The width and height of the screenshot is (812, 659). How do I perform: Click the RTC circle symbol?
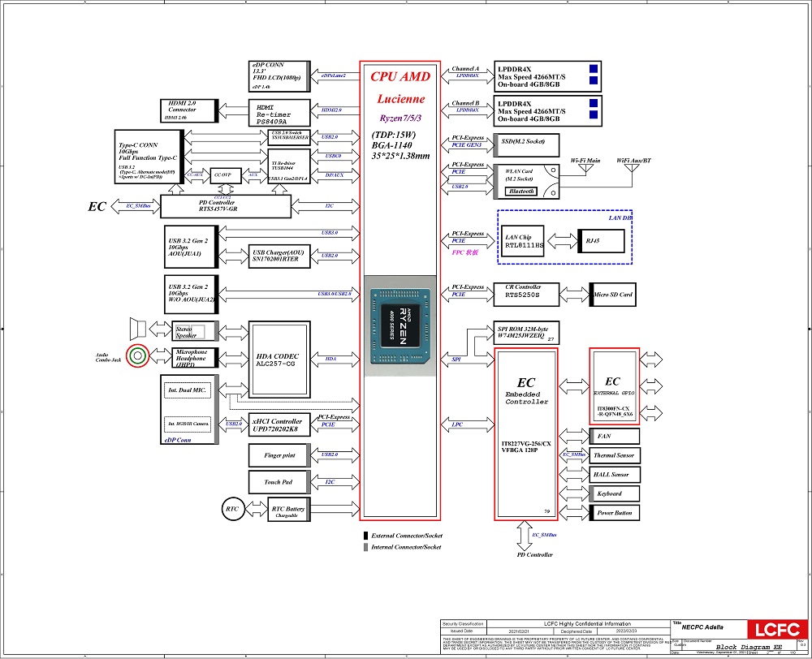[x=232, y=509]
